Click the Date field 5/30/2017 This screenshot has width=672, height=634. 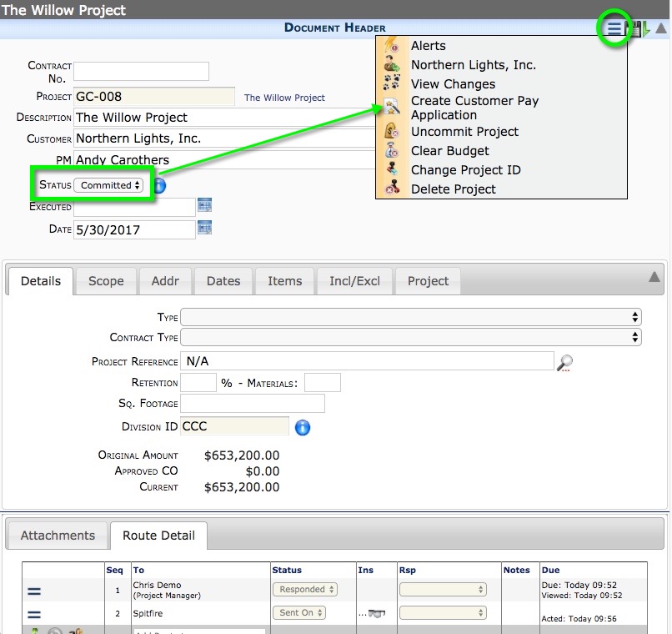pyautogui.click(x=134, y=229)
